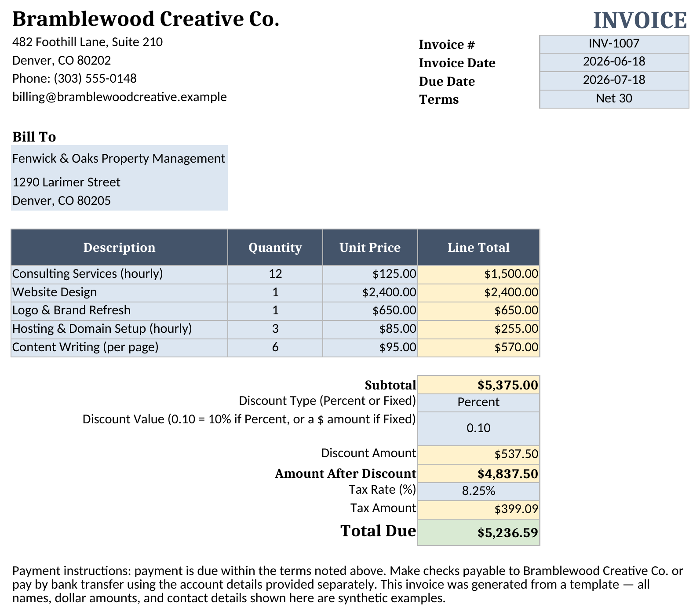Click the Invoice Date label
Screen dimensions: 700x615
click(x=457, y=63)
